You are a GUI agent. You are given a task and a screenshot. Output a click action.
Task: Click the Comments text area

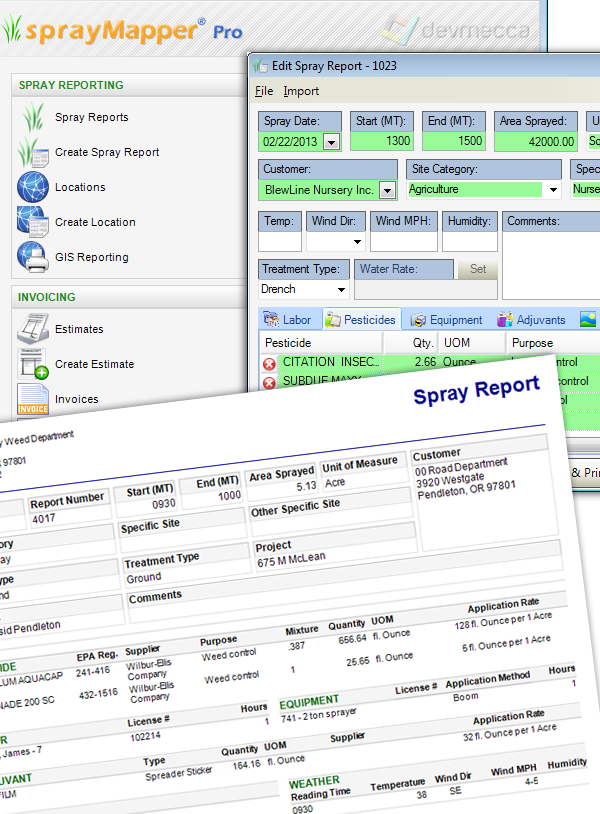point(551,265)
